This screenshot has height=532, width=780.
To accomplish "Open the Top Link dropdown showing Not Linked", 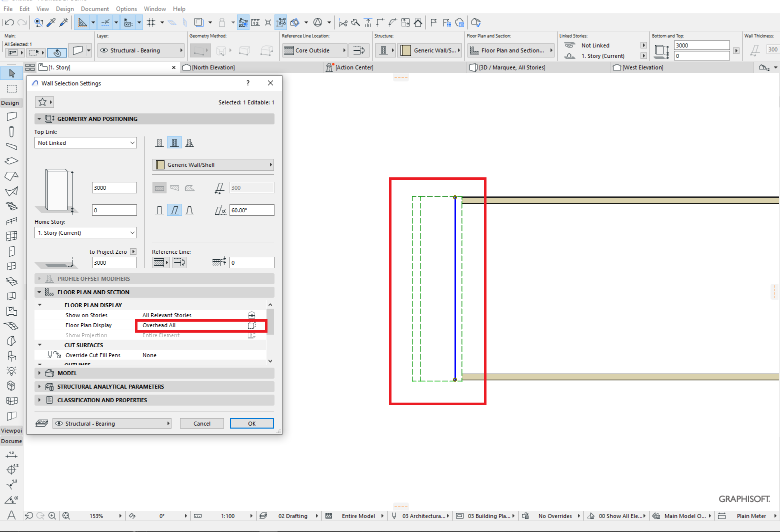I will pyautogui.click(x=85, y=142).
